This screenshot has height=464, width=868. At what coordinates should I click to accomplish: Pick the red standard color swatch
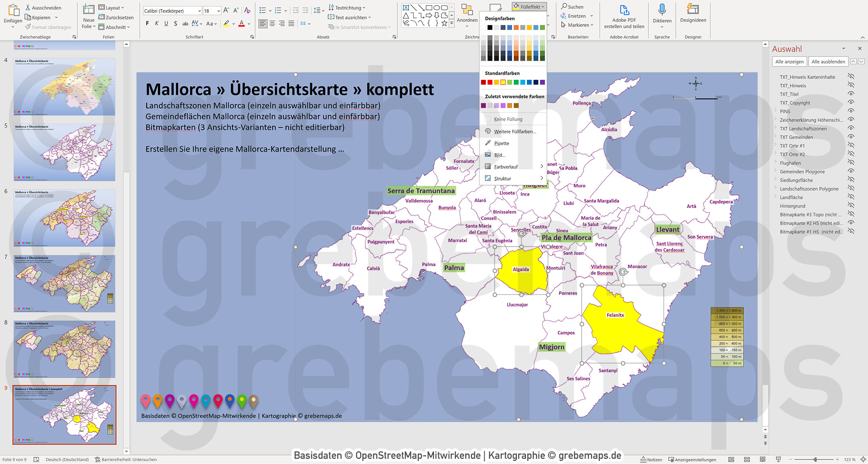click(490, 82)
